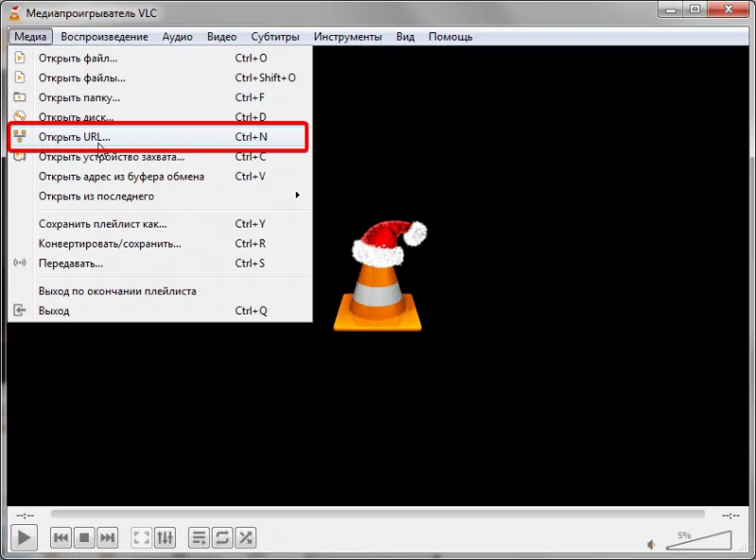Close the VLC window
Image resolution: width=756 pixels, height=560 pixels.
[729, 9]
